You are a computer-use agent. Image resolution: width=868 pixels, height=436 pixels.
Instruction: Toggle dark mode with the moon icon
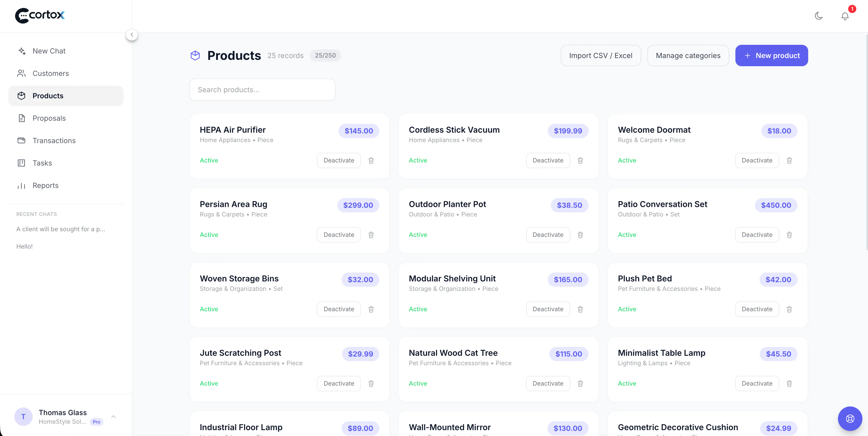coord(818,16)
